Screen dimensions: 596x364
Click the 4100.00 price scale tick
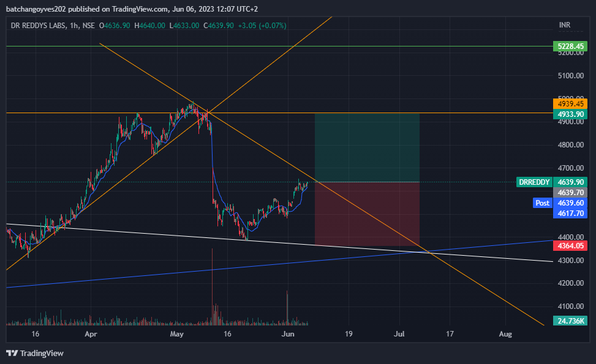point(570,306)
